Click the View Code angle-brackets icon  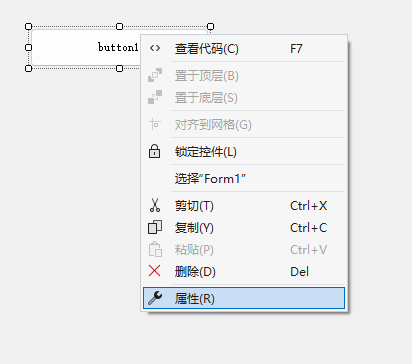155,49
